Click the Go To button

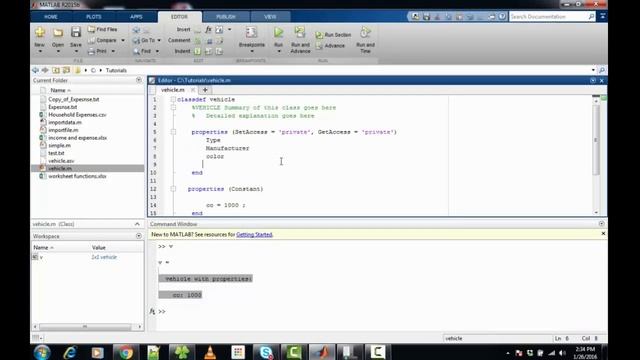[144, 40]
